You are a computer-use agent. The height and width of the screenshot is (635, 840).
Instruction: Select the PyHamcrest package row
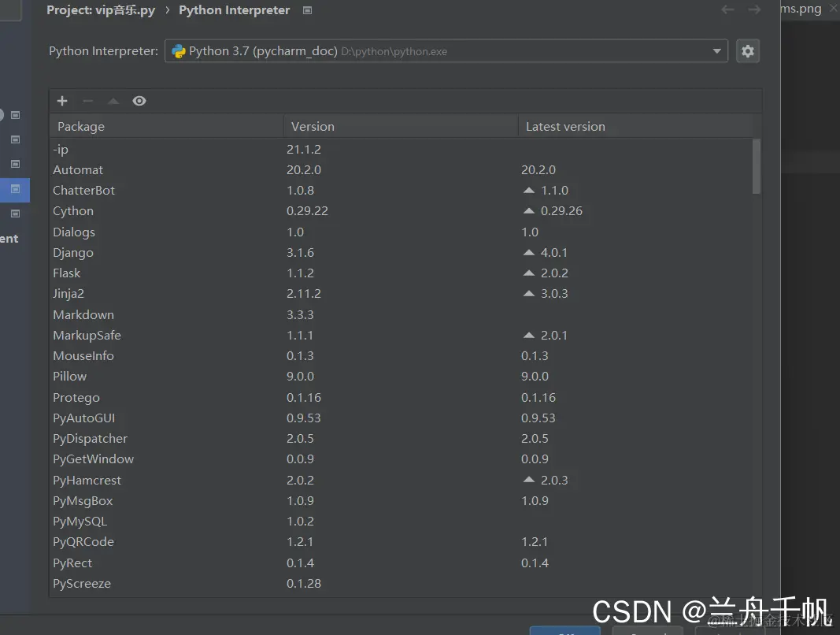tap(401, 480)
